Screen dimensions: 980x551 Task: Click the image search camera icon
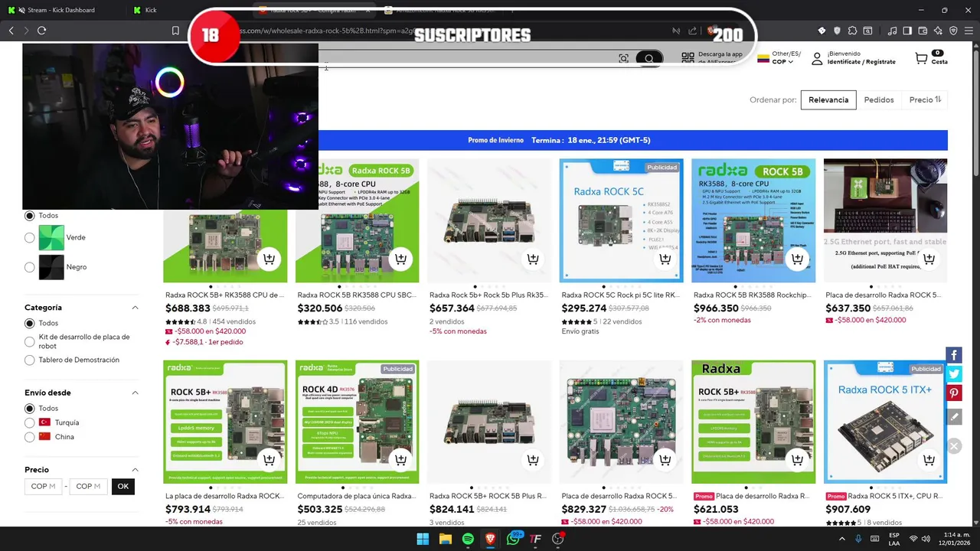(624, 59)
